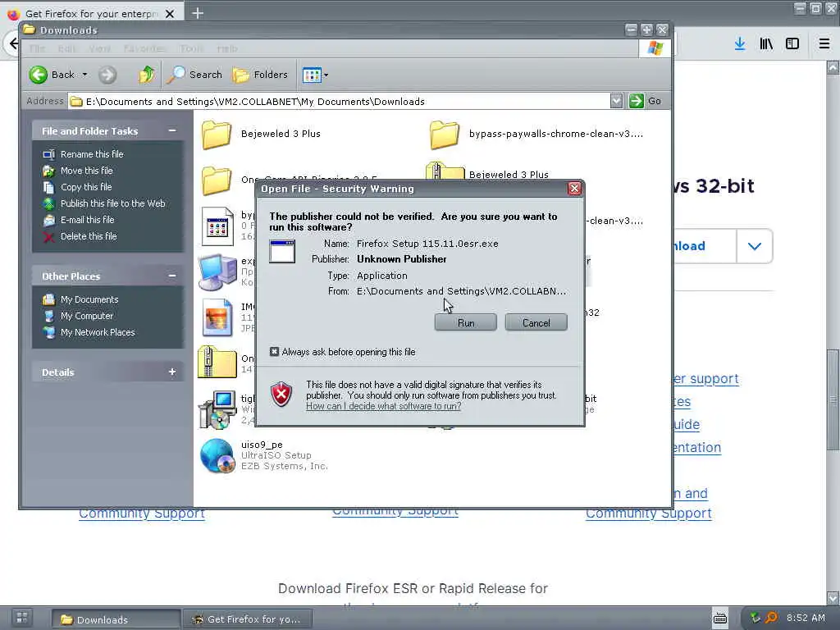This screenshot has width=840, height=630.
Task: Open Firefox downloads arrow icon
Action: [x=740, y=43]
